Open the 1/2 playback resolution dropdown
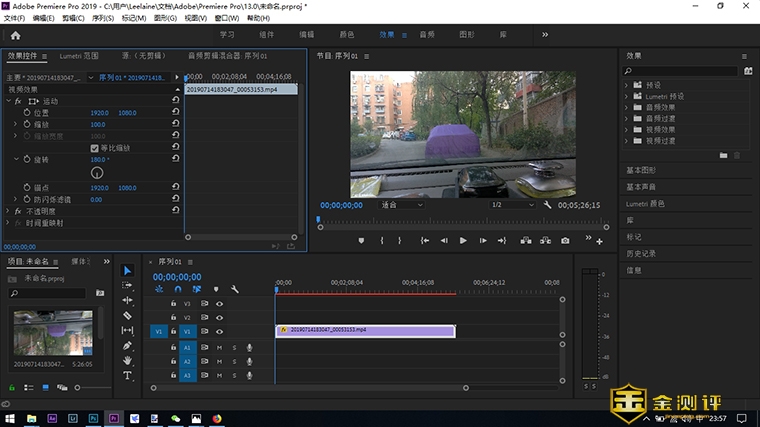Screen dimensions: 760x427 pyautogui.click(x=510, y=204)
